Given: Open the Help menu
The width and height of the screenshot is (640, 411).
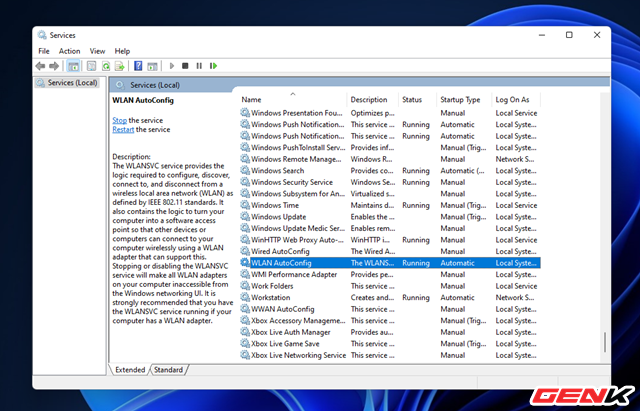Looking at the screenshot, I should [122, 51].
